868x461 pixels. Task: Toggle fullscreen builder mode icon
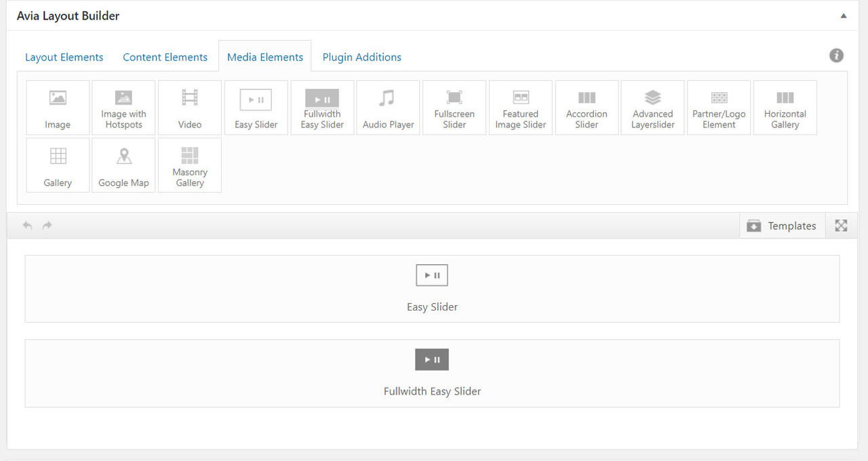[842, 226]
